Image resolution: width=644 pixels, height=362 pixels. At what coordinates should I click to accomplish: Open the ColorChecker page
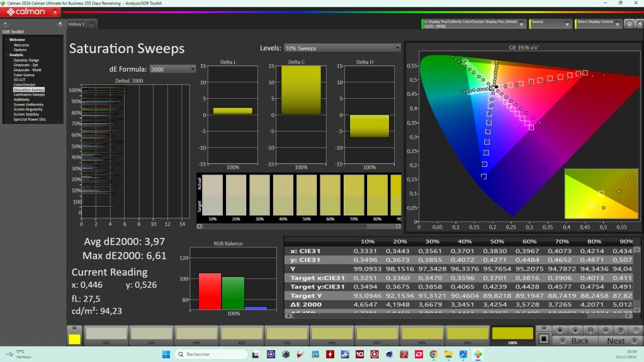tap(25, 84)
